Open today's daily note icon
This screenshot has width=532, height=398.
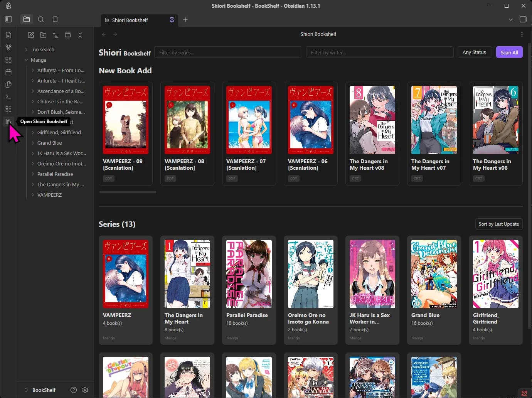(x=8, y=72)
